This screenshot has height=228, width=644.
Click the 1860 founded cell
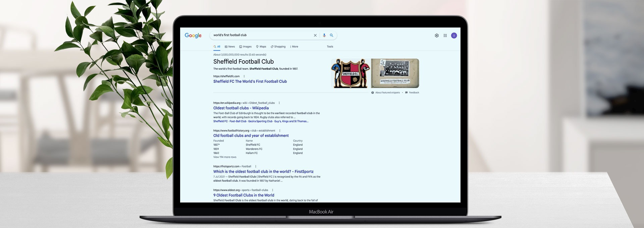pos(216,153)
